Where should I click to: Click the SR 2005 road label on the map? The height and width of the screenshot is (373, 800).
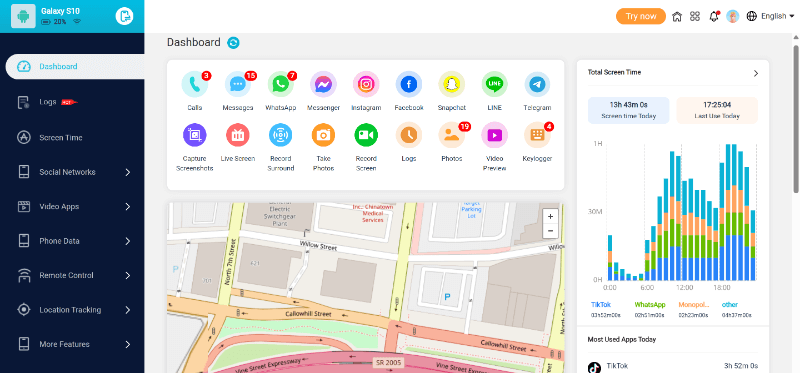tap(388, 363)
